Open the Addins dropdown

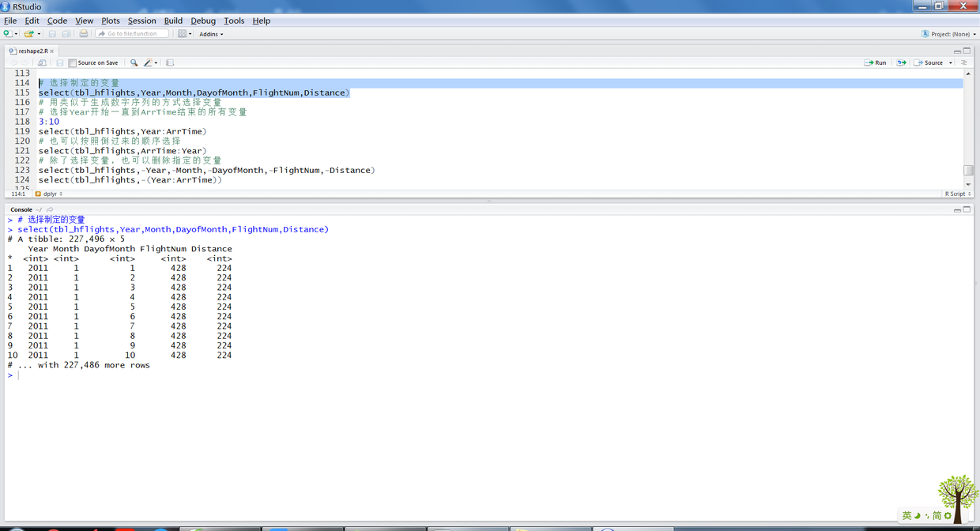point(211,34)
